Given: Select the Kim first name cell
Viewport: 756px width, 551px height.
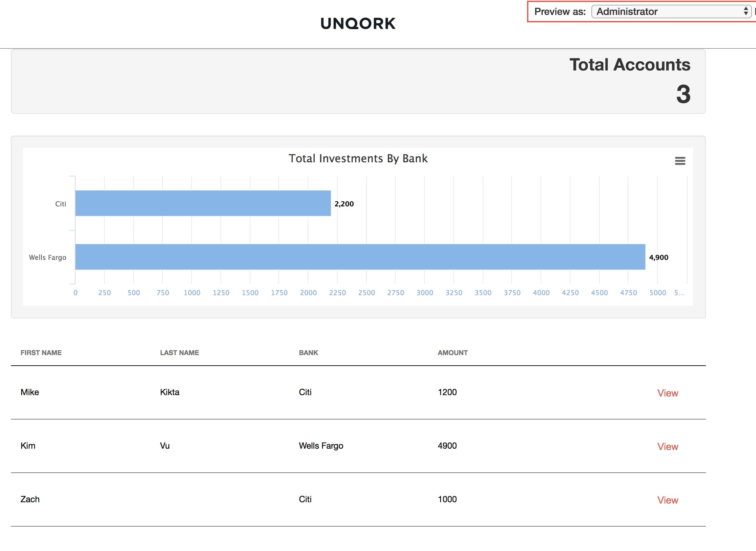Looking at the screenshot, I should (x=28, y=446).
